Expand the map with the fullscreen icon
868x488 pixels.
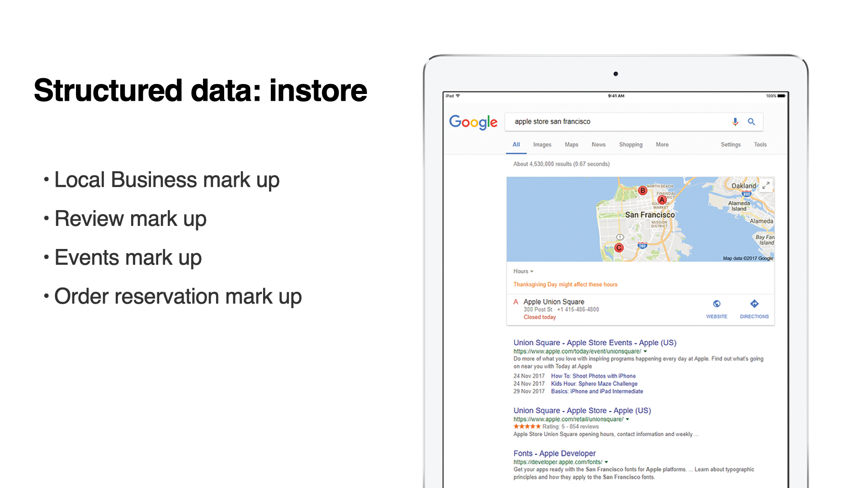766,185
